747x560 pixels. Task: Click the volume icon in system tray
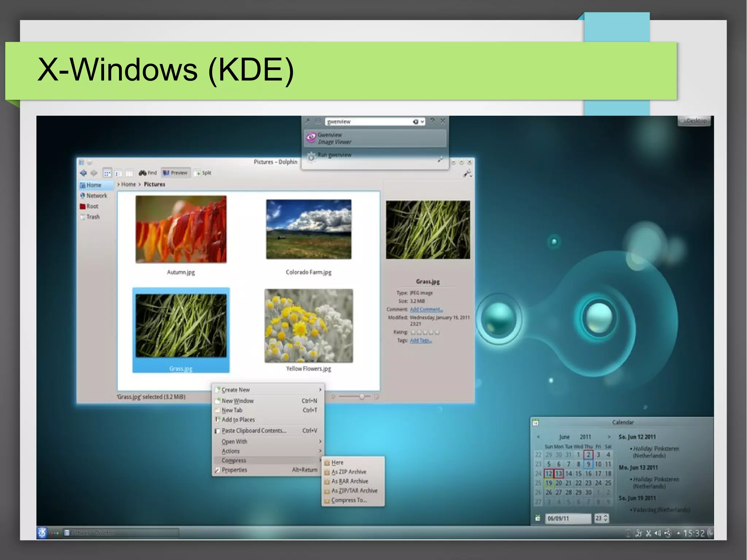point(657,533)
